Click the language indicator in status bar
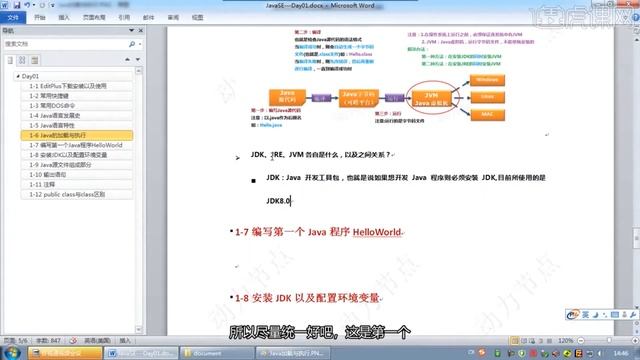 point(97,340)
